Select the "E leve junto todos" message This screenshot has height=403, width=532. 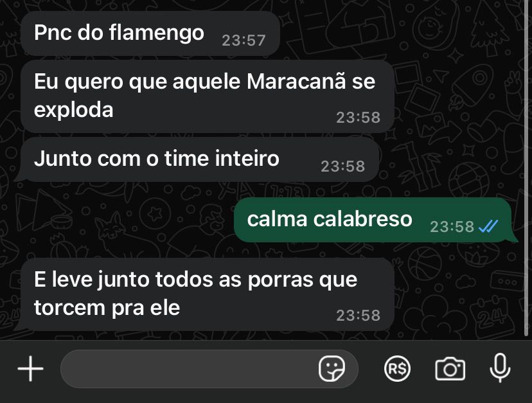click(208, 294)
